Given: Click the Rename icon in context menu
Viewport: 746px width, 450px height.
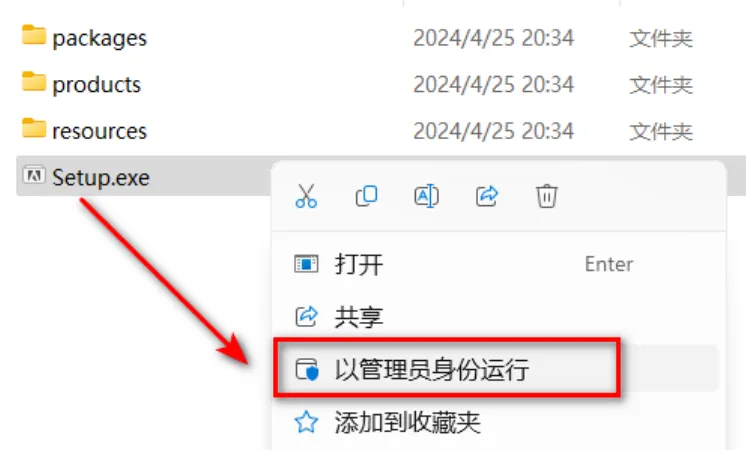Looking at the screenshot, I should coord(426,196).
